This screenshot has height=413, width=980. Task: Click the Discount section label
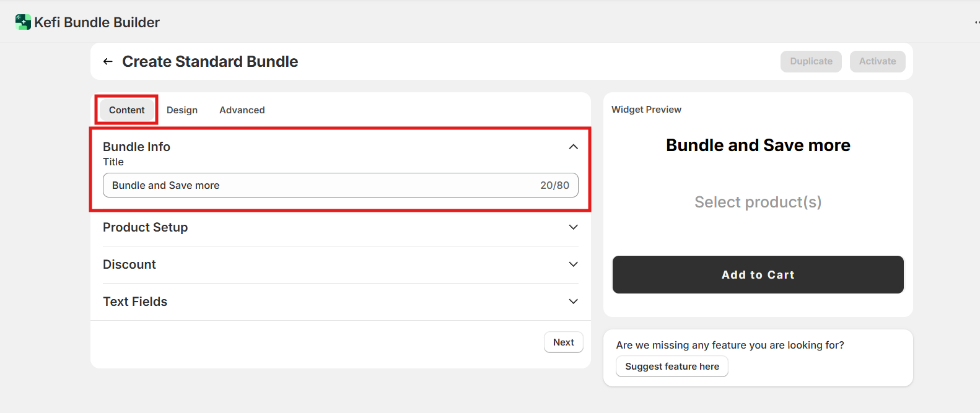coord(129,264)
